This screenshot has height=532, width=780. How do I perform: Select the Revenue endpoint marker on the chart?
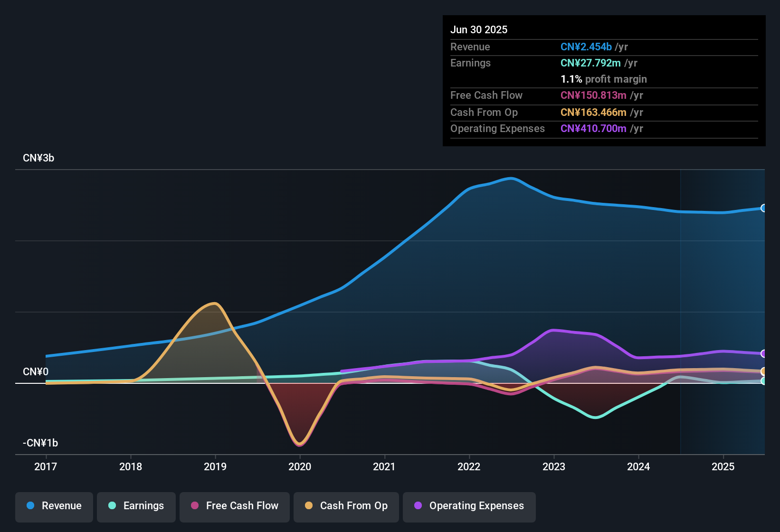click(x=763, y=208)
